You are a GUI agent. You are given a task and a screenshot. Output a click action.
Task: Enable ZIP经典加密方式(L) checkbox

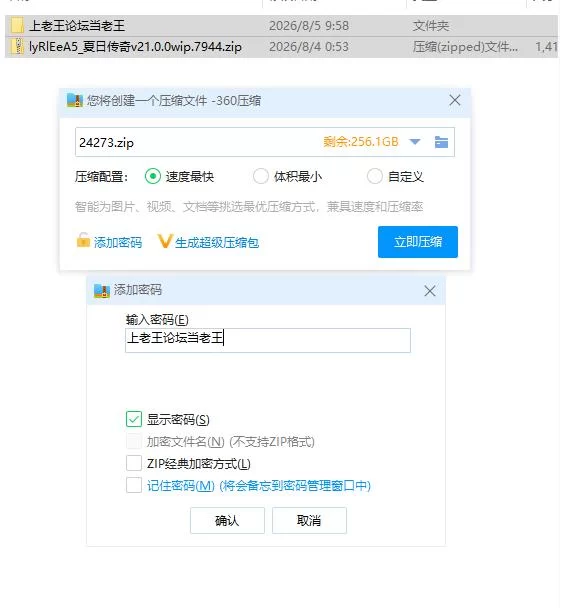(134, 463)
